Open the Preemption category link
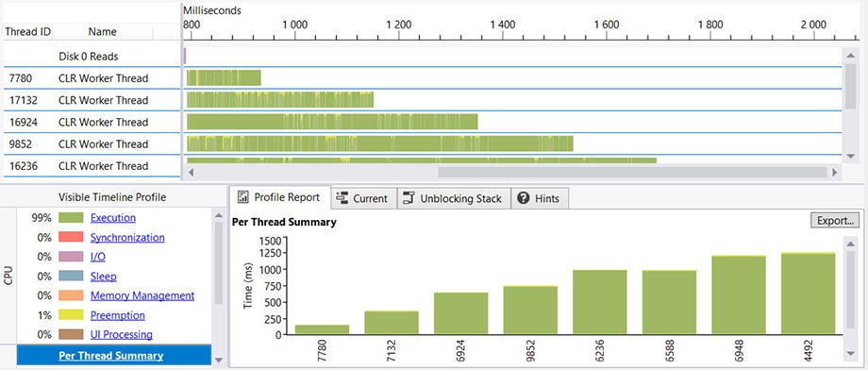Viewport: 868px width, 370px height. (117, 315)
